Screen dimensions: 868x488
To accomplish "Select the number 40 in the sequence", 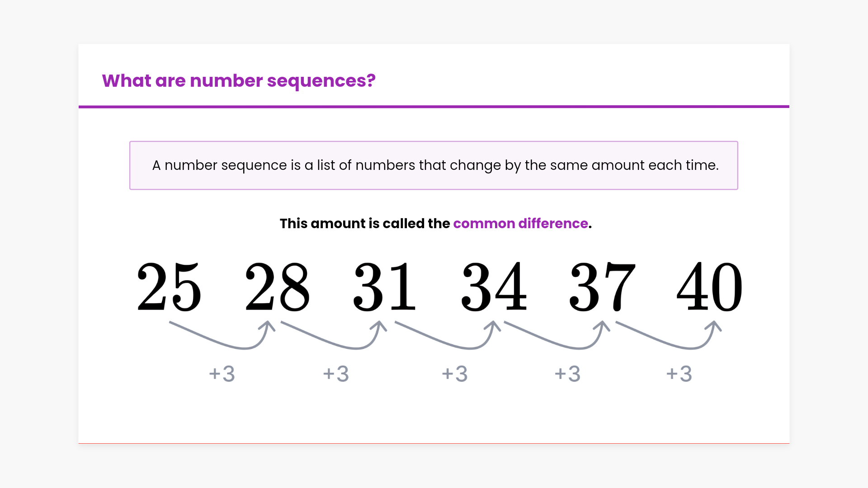I will tap(709, 287).
